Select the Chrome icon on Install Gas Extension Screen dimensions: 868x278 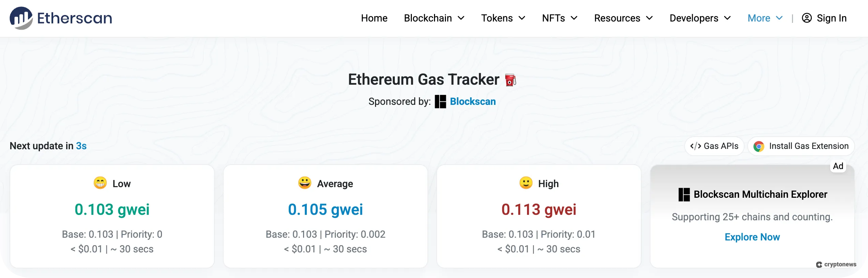point(759,146)
